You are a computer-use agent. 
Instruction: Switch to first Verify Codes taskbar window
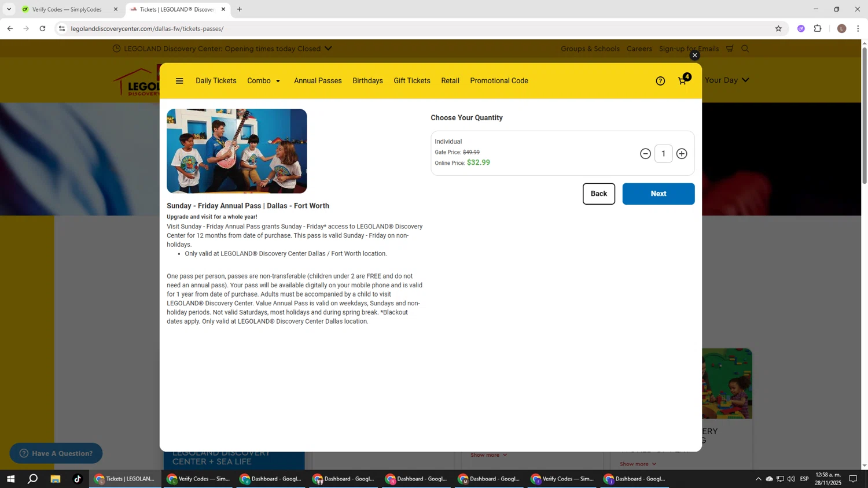click(198, 479)
